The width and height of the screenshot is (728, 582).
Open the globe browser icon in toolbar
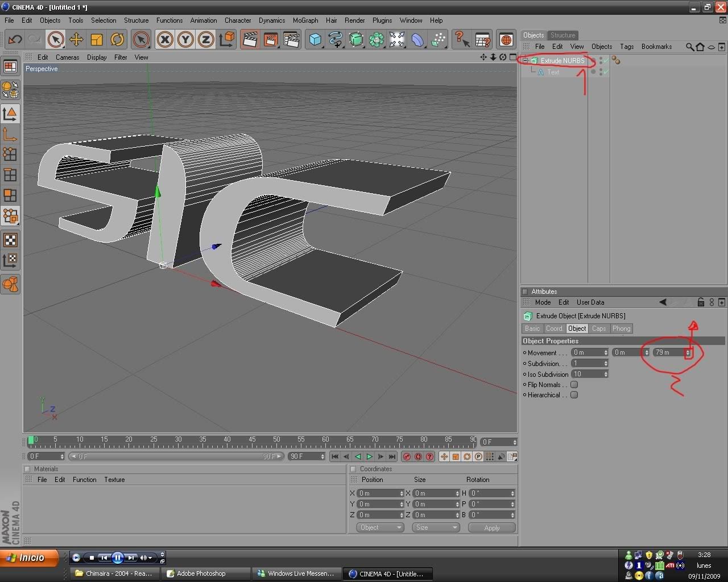(x=506, y=39)
